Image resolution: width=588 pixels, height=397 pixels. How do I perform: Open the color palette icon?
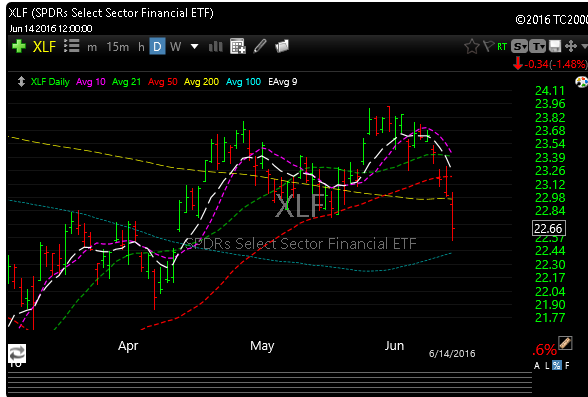click(x=582, y=81)
